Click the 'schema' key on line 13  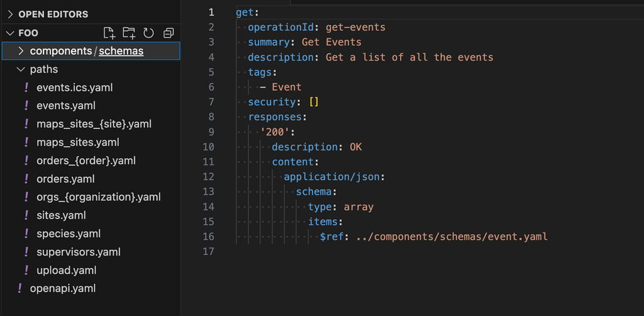point(313,191)
